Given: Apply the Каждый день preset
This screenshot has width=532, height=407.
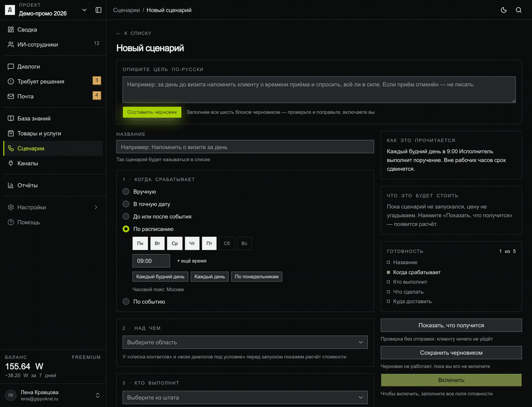Looking at the screenshot, I should tap(210, 276).
